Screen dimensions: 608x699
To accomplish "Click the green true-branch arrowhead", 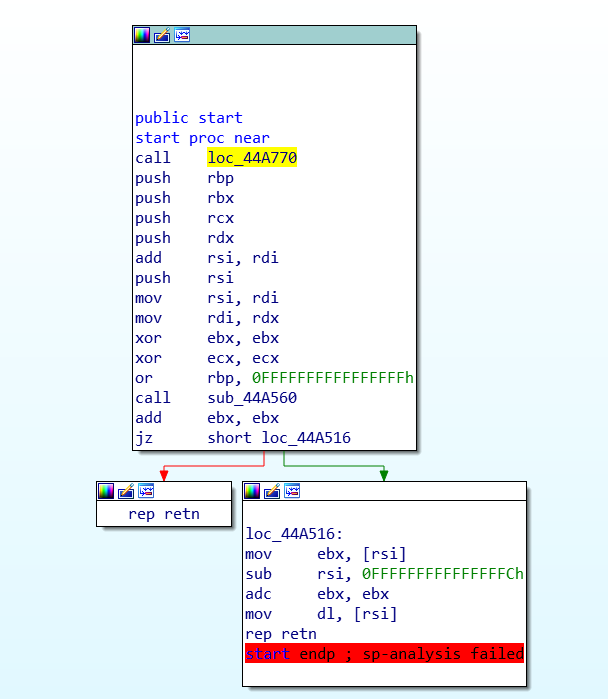I will click(384, 475).
